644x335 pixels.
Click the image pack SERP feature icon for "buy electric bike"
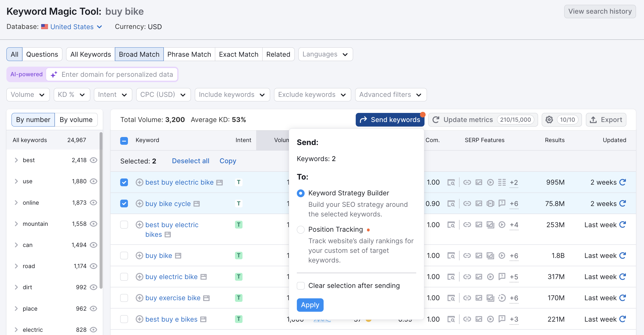pyautogui.click(x=479, y=277)
